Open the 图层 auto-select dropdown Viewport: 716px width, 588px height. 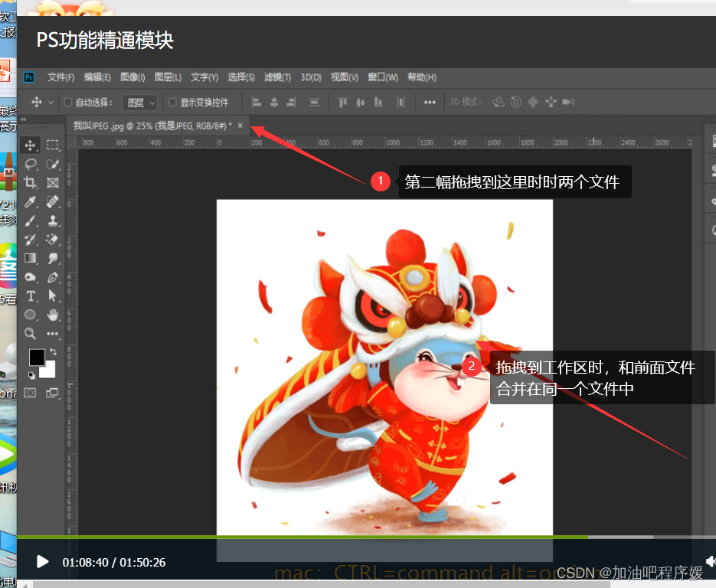tap(139, 103)
